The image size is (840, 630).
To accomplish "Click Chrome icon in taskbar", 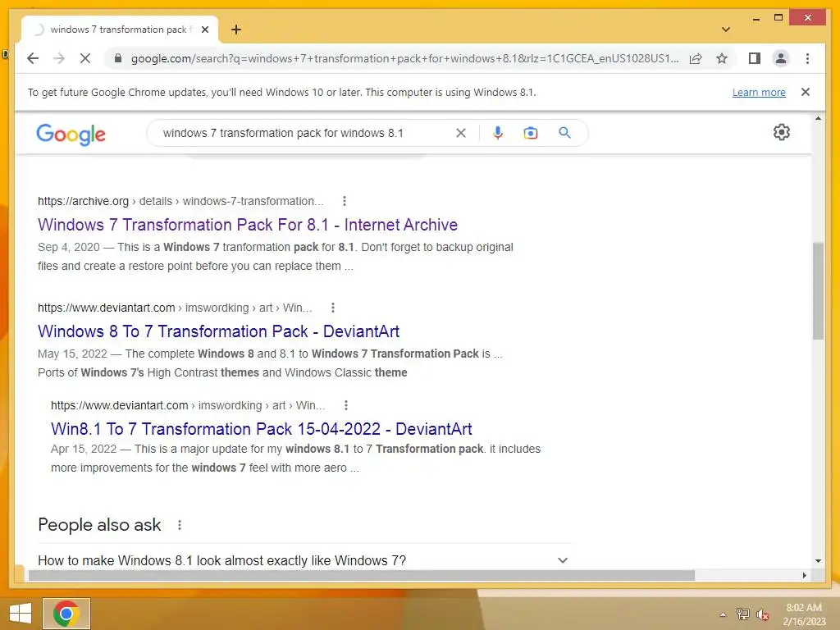I will (x=66, y=614).
